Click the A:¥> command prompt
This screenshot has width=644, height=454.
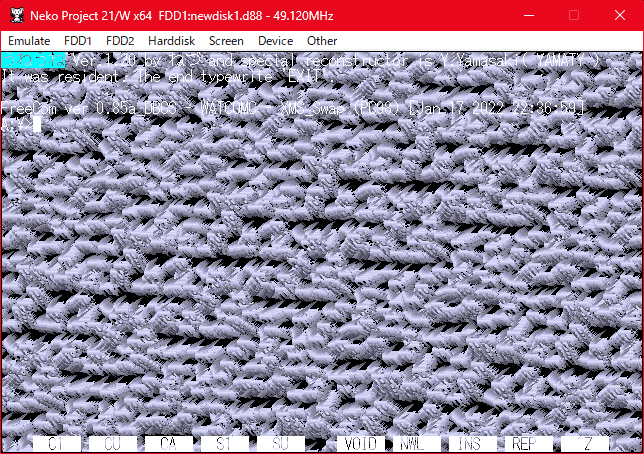point(16,124)
